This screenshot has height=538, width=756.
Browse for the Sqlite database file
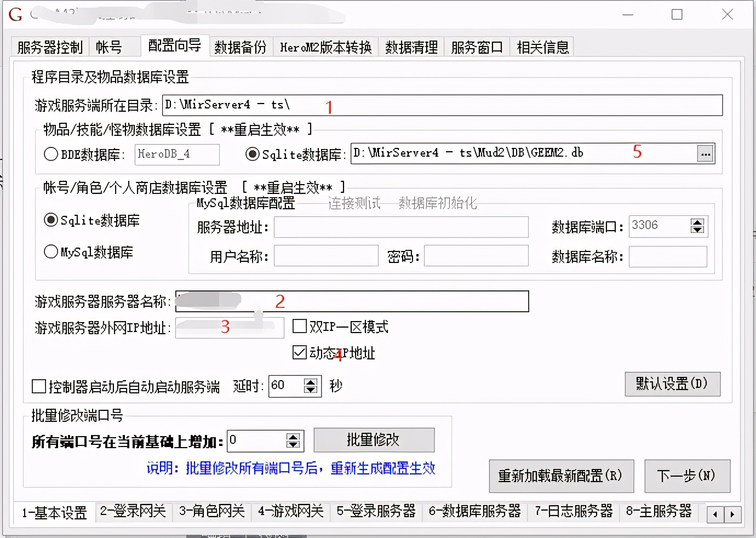tap(706, 153)
